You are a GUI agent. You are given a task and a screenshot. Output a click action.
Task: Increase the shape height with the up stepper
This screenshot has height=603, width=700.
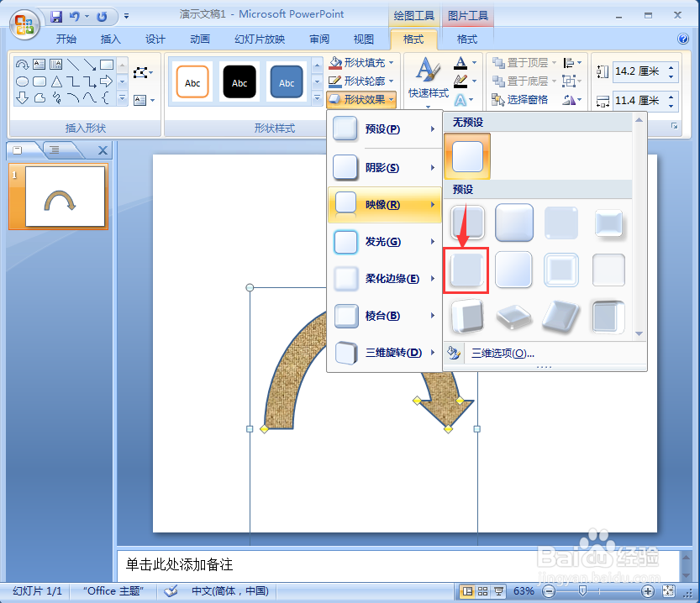[671, 67]
